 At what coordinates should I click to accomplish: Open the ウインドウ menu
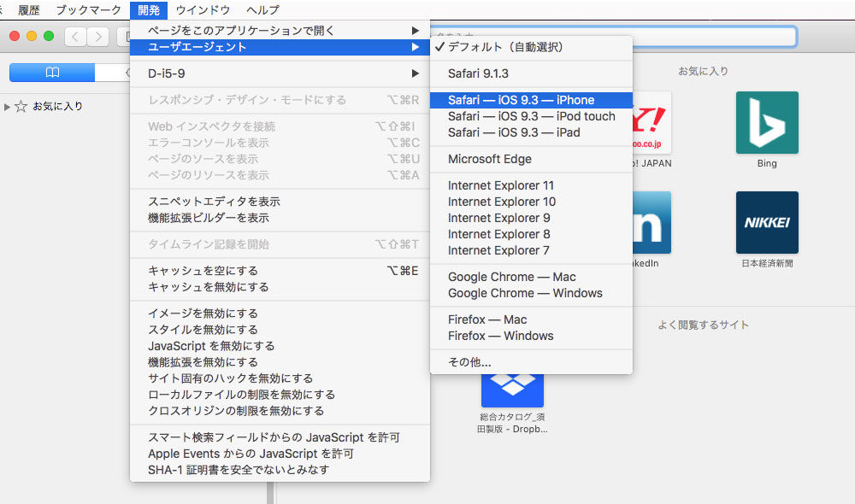pyautogui.click(x=203, y=9)
